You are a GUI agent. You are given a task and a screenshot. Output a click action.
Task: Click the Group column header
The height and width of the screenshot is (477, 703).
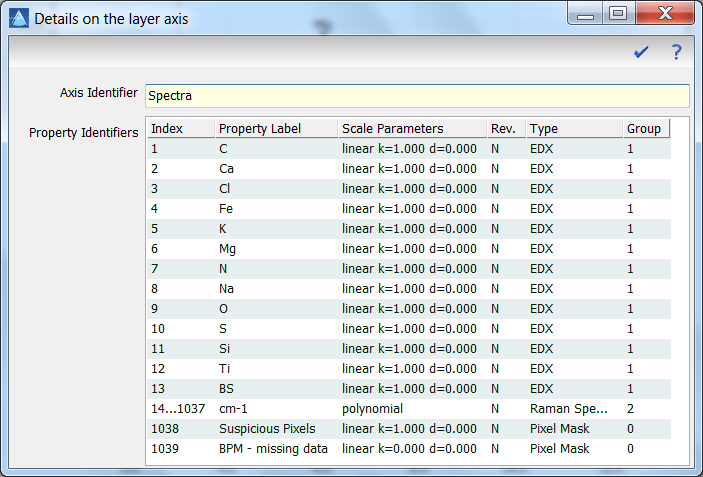click(644, 129)
